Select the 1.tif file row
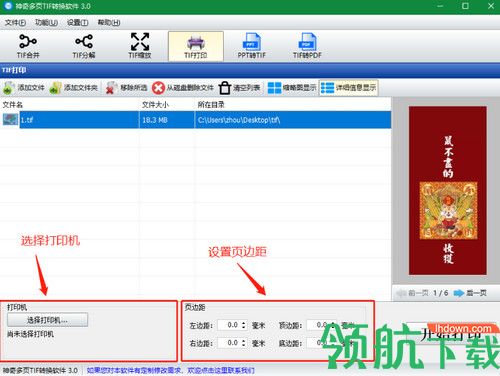The height and width of the screenshot is (376, 500). click(196, 120)
